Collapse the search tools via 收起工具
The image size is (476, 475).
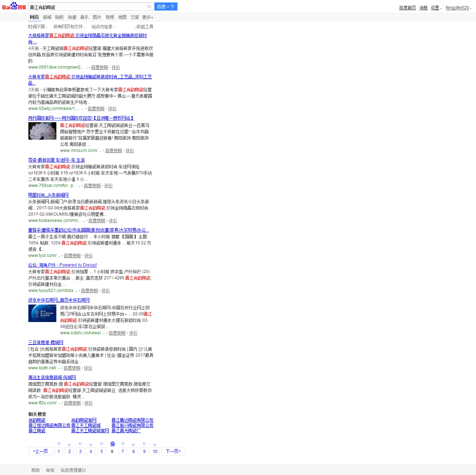point(144,27)
